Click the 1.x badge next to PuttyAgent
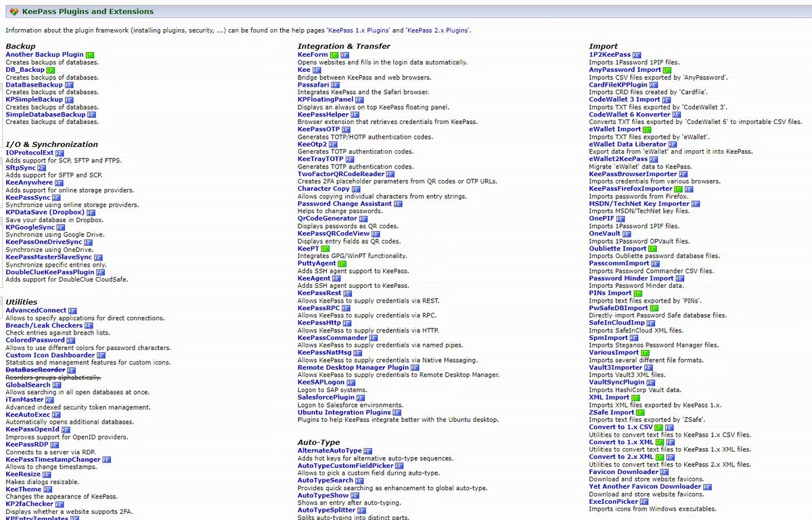 coord(342,263)
